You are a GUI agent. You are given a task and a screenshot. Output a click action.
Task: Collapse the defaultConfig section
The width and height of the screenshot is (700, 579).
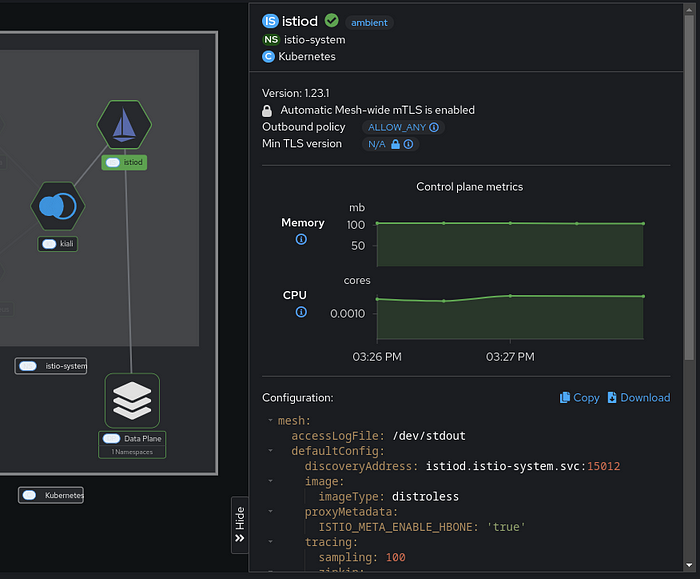[271, 450]
